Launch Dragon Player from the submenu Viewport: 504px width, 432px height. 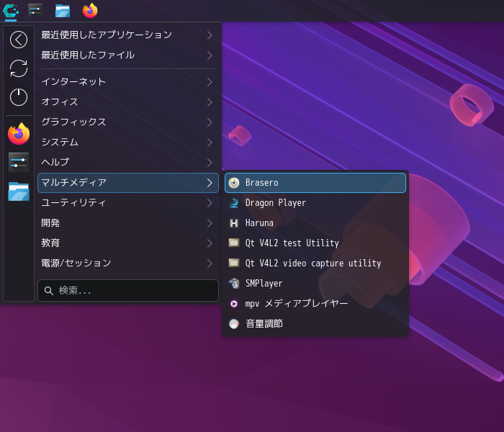(315, 203)
